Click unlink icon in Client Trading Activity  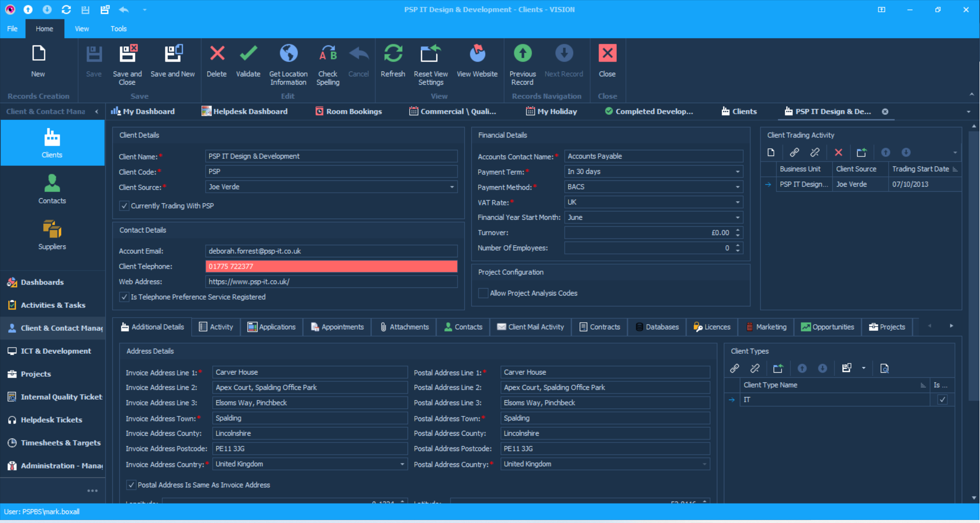pyautogui.click(x=815, y=152)
